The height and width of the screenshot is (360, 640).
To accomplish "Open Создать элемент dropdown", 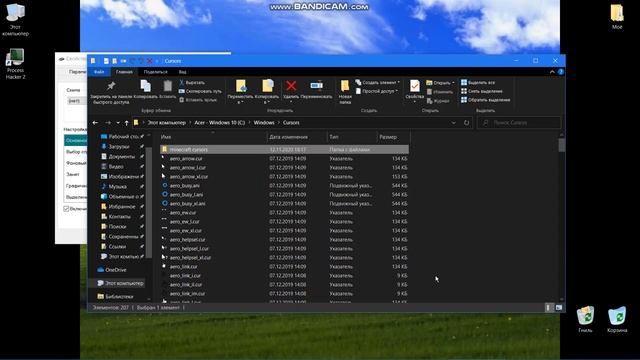I will [378, 82].
